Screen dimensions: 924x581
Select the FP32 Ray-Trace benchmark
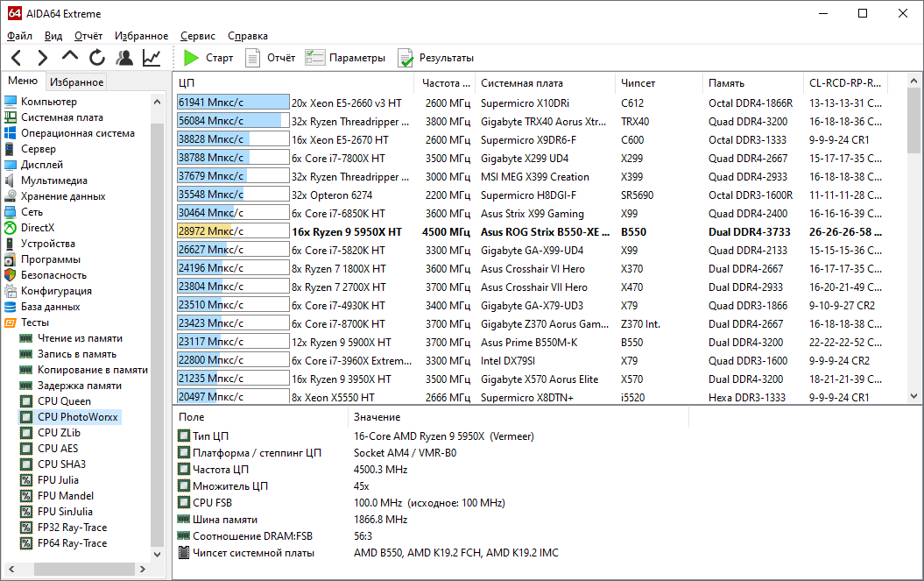[73, 528]
